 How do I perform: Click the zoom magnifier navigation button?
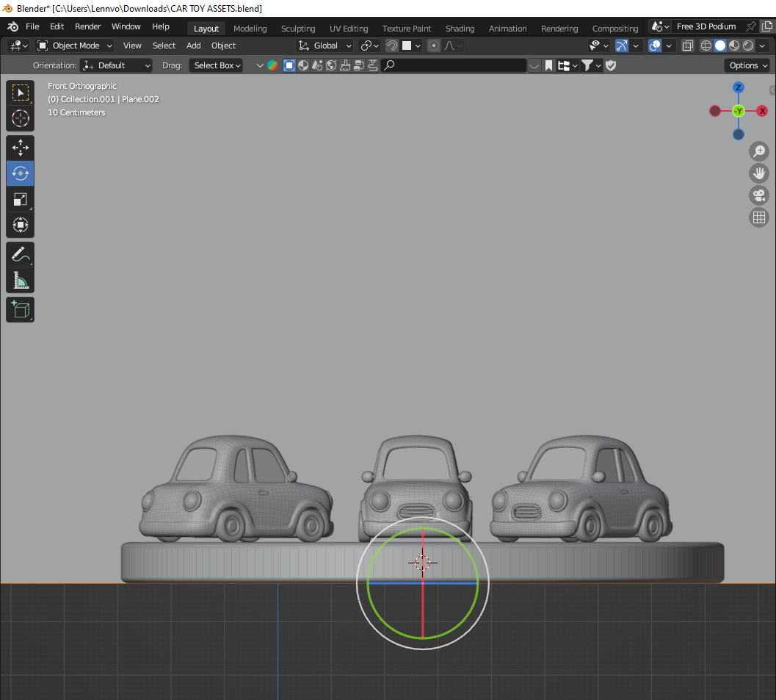[758, 151]
